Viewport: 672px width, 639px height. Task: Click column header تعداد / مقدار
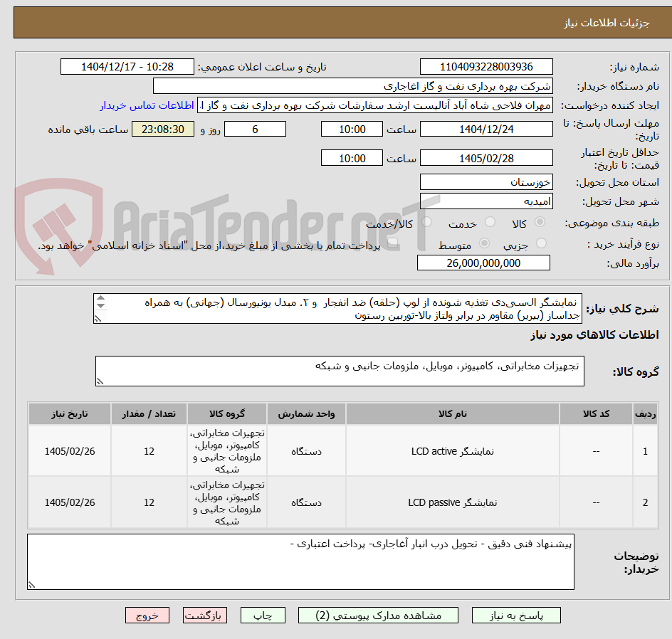[149, 413]
